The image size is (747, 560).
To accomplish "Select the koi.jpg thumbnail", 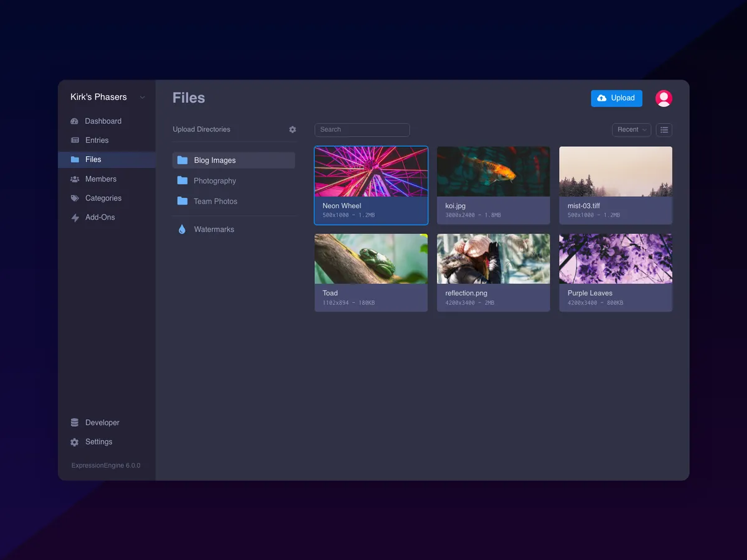I will [x=493, y=170].
